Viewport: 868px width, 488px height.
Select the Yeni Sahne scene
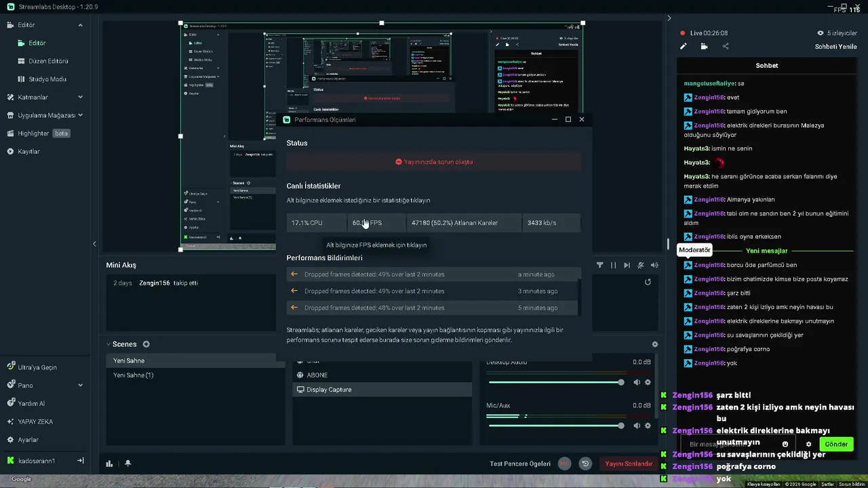point(195,361)
